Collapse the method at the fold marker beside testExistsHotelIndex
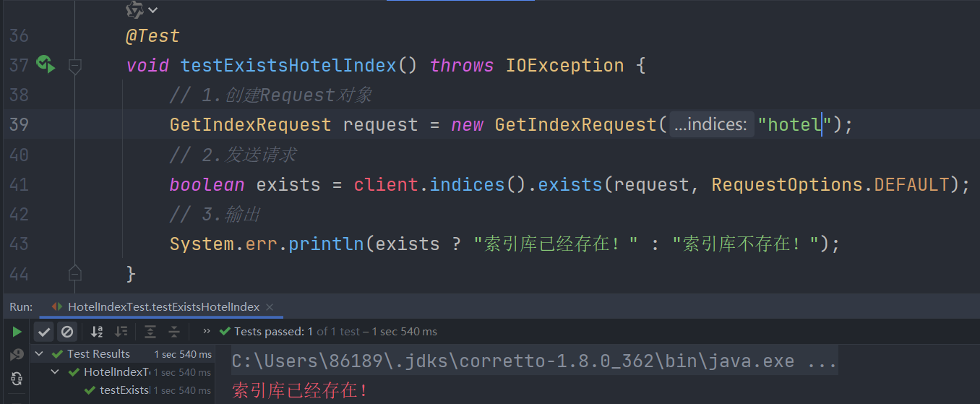Screen dimensions: 980x404 pos(74,66)
